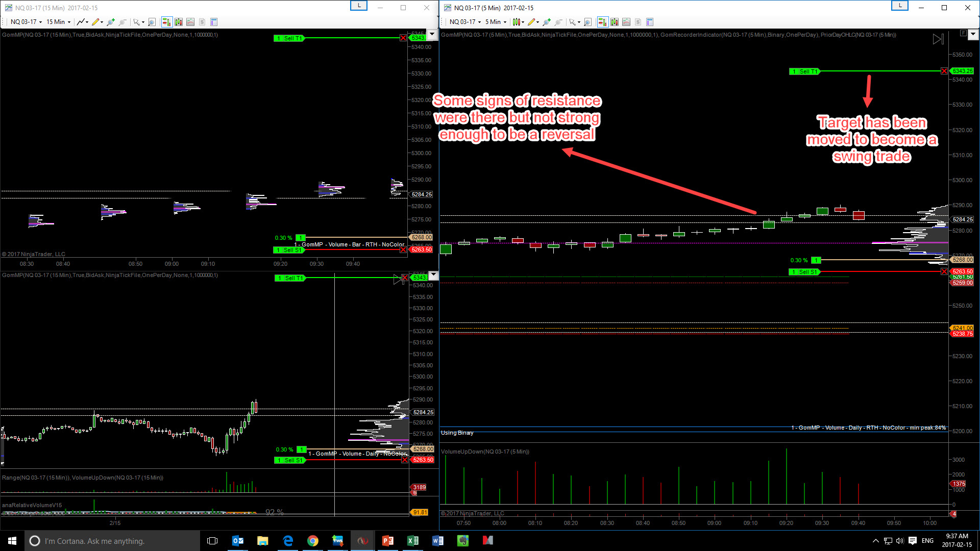Image resolution: width=980 pixels, height=551 pixels.
Task: Select Sell T1 label on top 15 Min panel
Action: click(x=289, y=38)
